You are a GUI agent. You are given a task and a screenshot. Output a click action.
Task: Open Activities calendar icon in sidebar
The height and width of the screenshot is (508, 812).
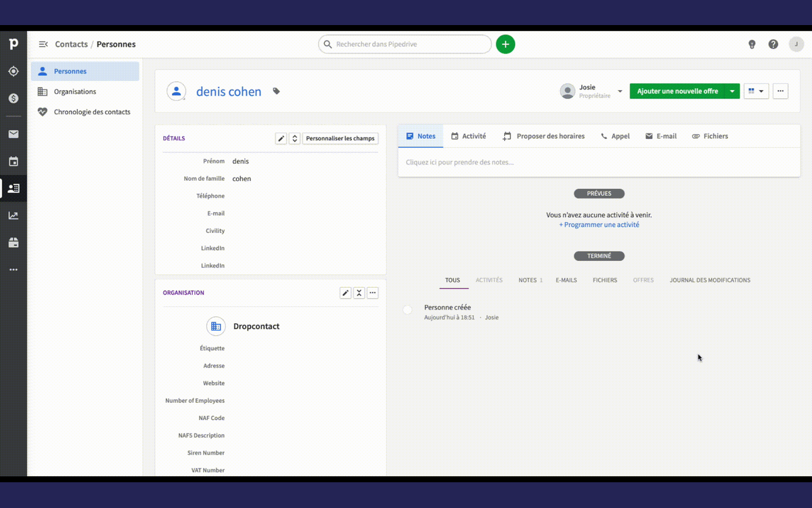[x=14, y=161]
